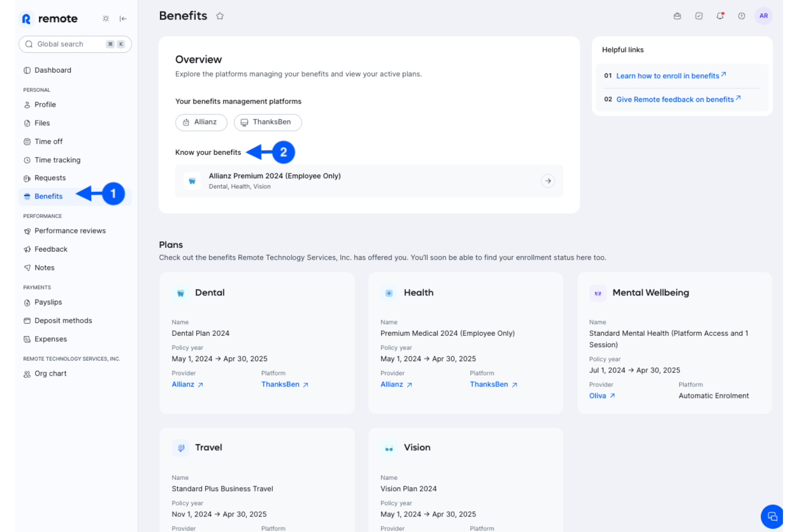Click Vision Plan 2024 name text
This screenshot has height=532, width=798.
(409, 489)
